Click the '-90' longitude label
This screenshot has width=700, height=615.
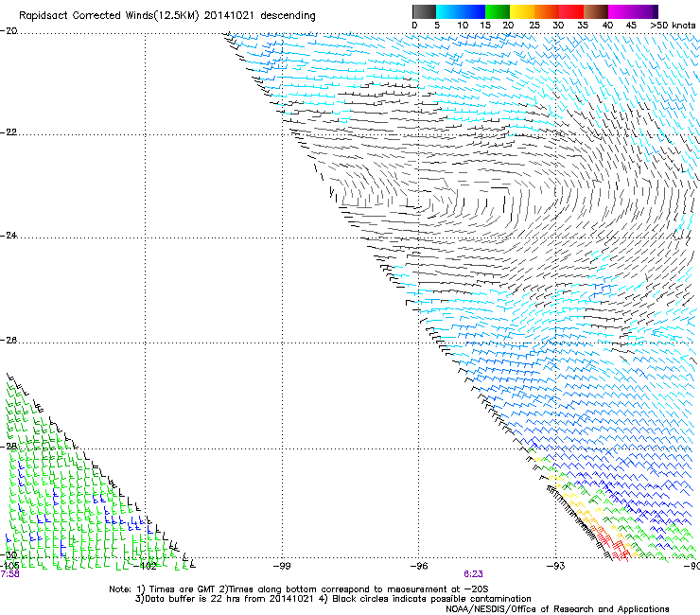point(691,566)
